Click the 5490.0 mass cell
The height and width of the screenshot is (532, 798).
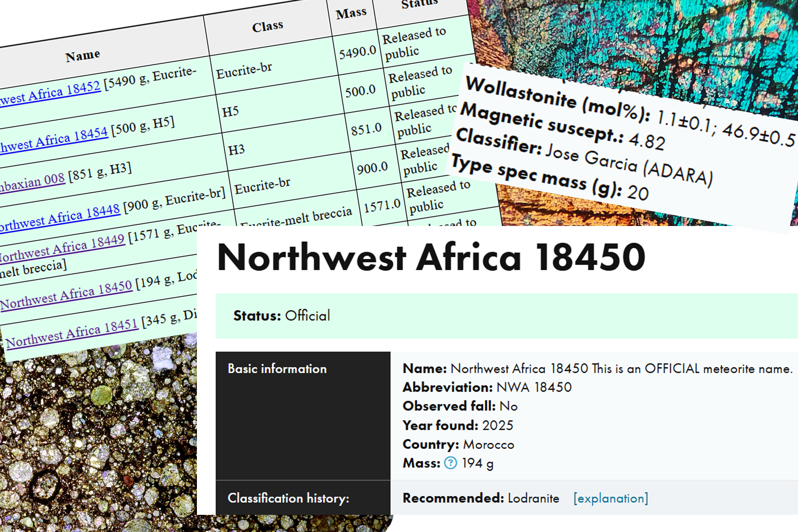[357, 52]
